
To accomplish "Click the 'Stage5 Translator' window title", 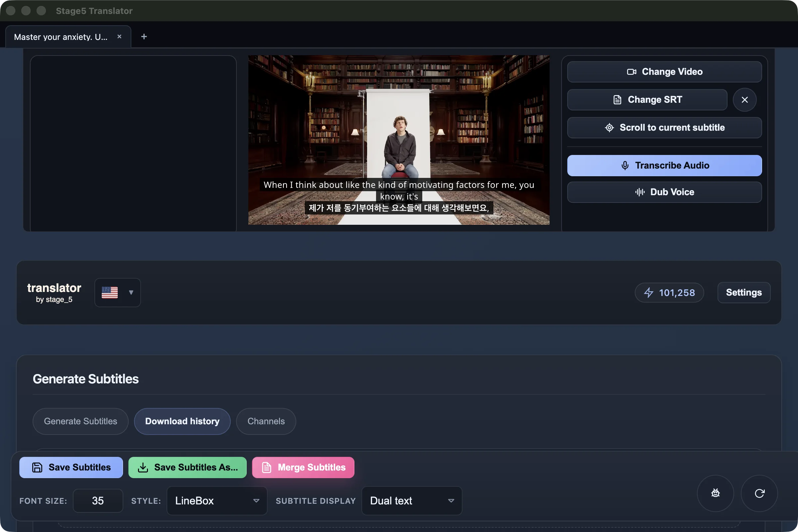I will click(x=94, y=11).
